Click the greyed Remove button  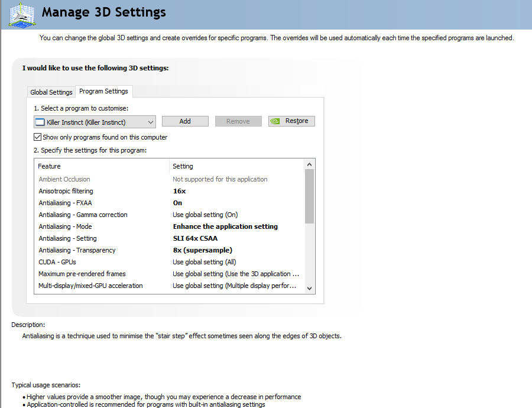[x=238, y=121]
